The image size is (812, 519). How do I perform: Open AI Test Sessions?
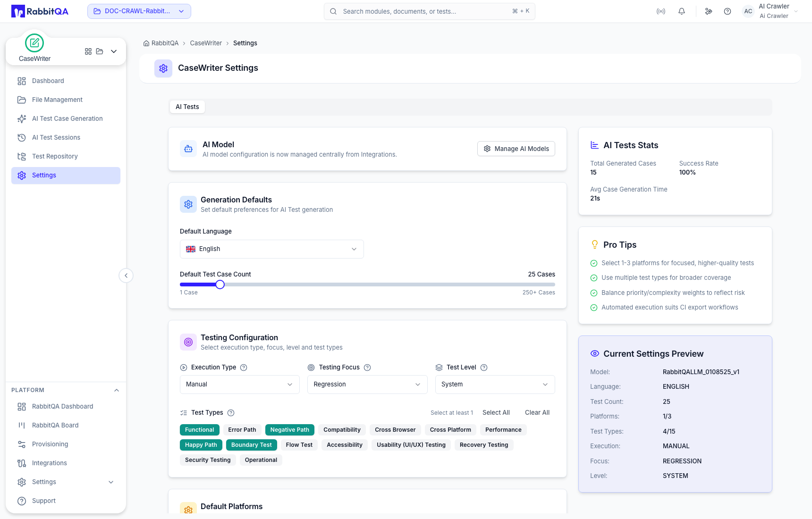click(x=66, y=138)
